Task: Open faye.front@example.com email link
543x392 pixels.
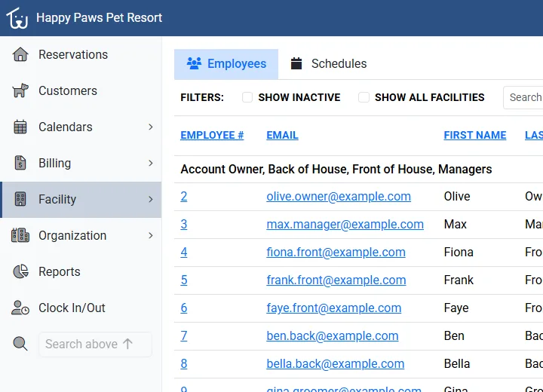Action: coord(334,308)
